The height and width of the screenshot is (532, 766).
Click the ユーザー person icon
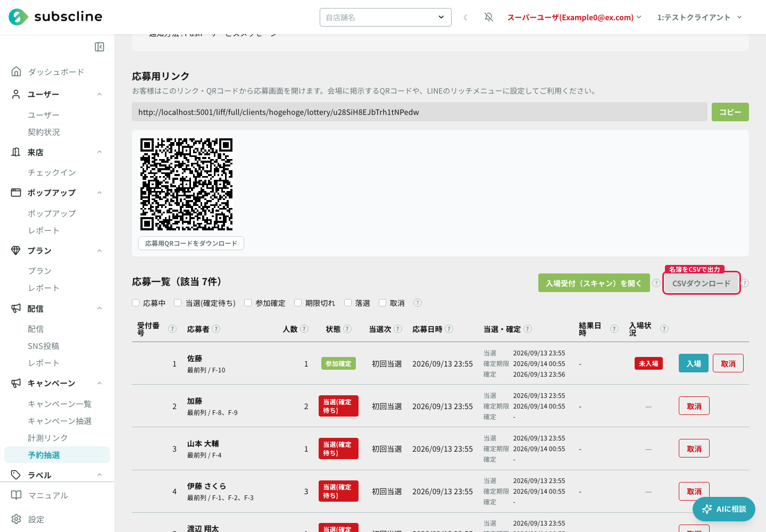pyautogui.click(x=16, y=94)
